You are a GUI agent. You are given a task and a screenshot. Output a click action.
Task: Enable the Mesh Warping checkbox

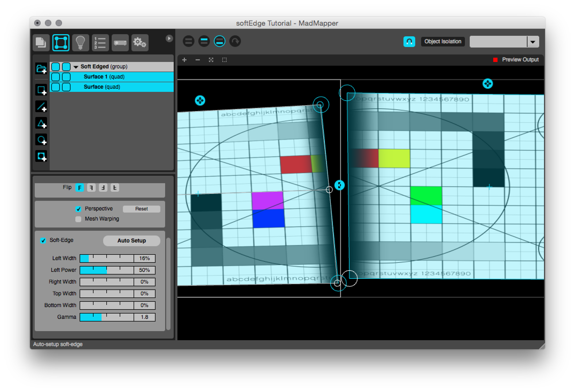pos(78,219)
